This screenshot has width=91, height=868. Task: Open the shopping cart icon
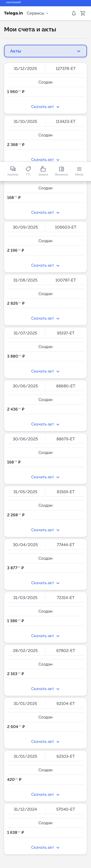[83, 13]
